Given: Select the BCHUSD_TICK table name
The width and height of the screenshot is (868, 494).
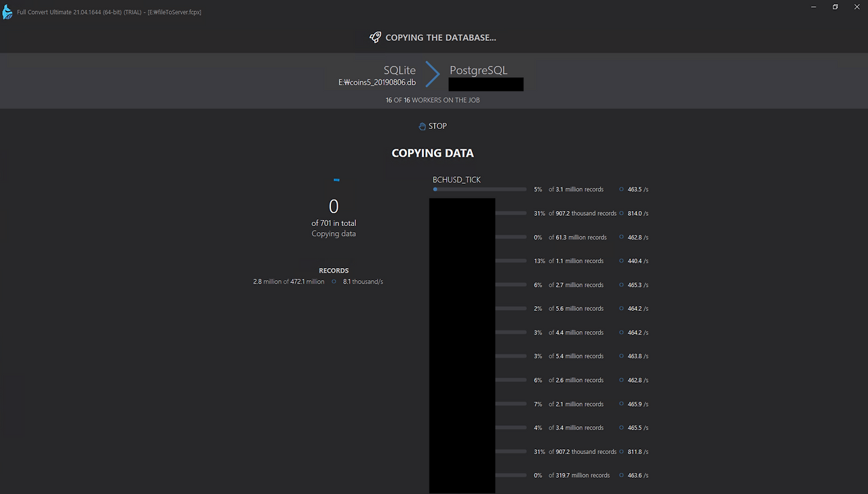Looking at the screenshot, I should (456, 180).
